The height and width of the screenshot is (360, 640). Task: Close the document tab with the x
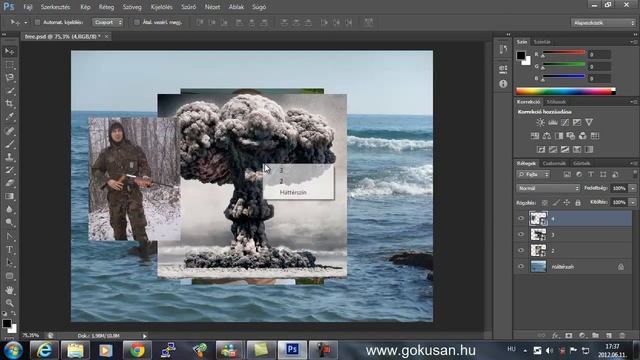[107, 36]
